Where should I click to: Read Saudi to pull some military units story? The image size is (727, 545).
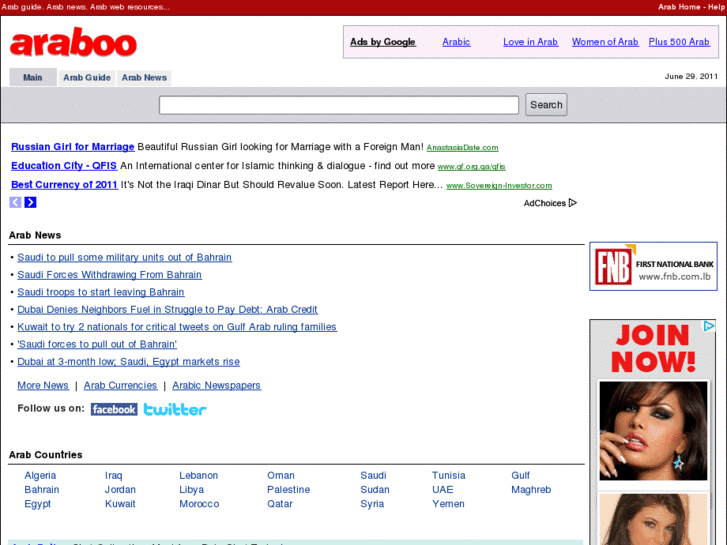tap(124, 257)
